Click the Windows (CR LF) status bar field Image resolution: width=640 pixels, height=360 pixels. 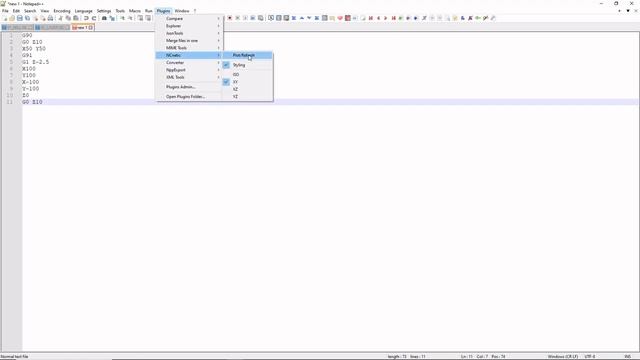pyautogui.click(x=562, y=357)
